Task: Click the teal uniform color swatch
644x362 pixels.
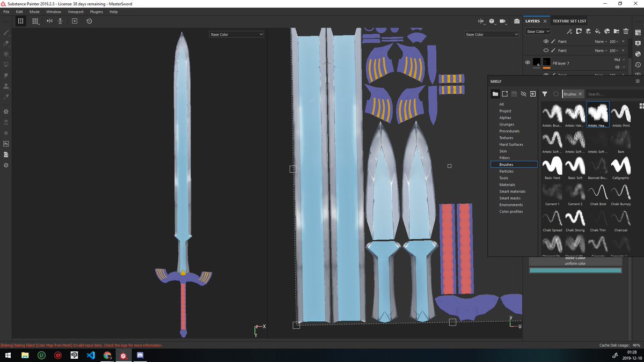Action: 575,270
